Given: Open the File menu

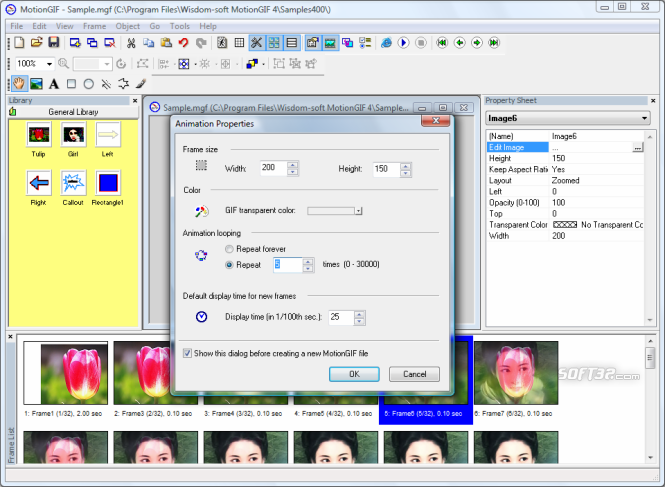Looking at the screenshot, I should pyautogui.click(x=17, y=26).
